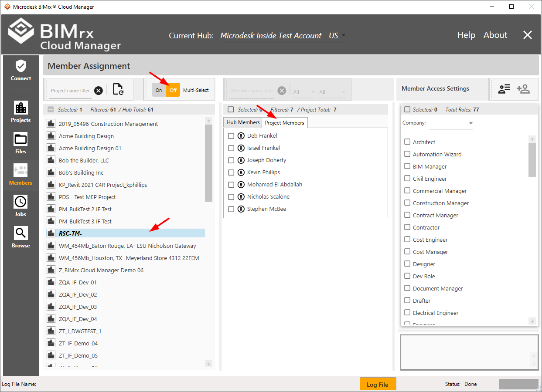Screen dimensions: 542x392
Task: Deselect all projects with header checkbox
Action: [x=51, y=110]
